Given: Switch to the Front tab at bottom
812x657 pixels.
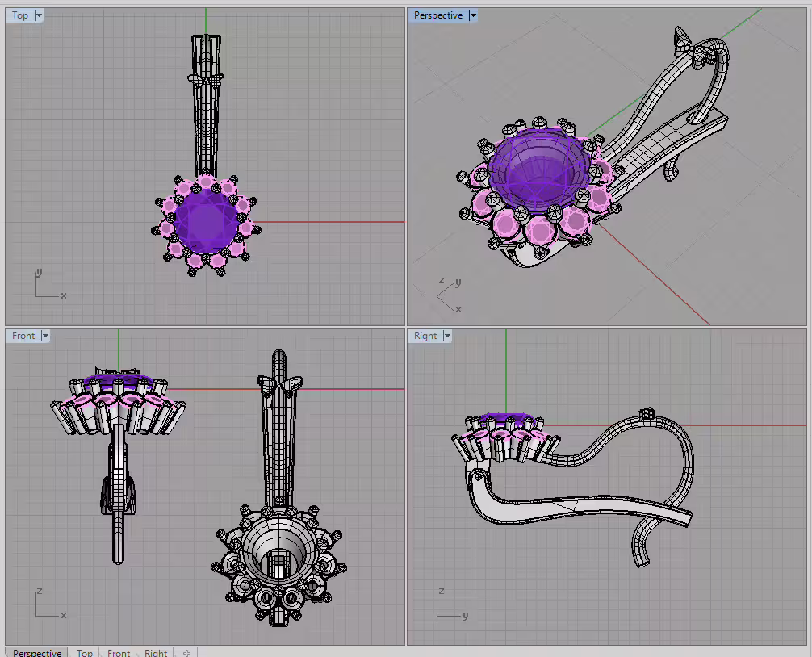Looking at the screenshot, I should (x=119, y=652).
